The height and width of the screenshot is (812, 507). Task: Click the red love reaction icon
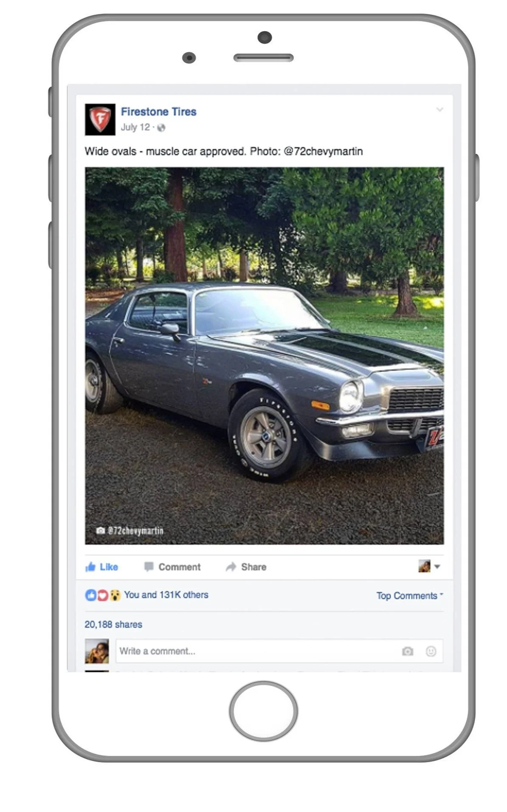coord(103,595)
